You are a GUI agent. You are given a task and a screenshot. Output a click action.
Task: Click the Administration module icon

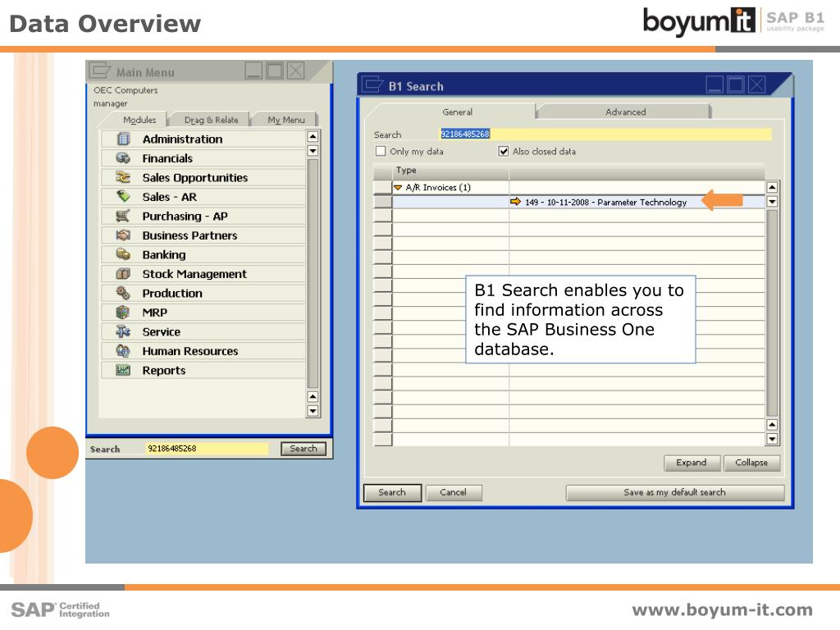pos(123,139)
